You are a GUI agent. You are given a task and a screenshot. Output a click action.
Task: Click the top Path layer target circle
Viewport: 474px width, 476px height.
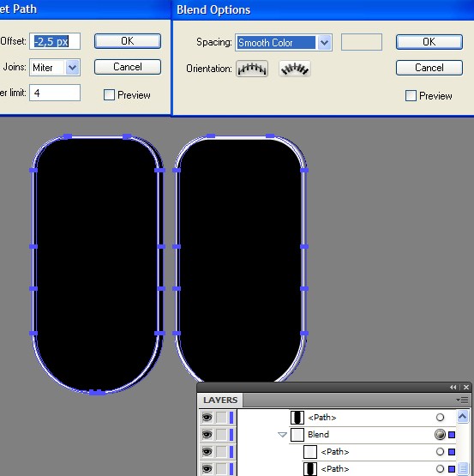[x=440, y=418]
